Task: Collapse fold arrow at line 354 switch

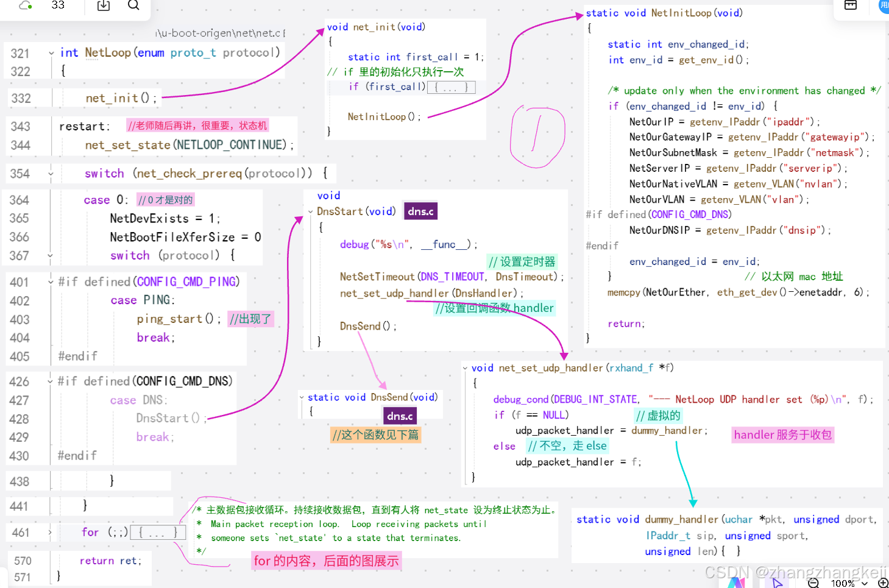Action: tap(51, 174)
